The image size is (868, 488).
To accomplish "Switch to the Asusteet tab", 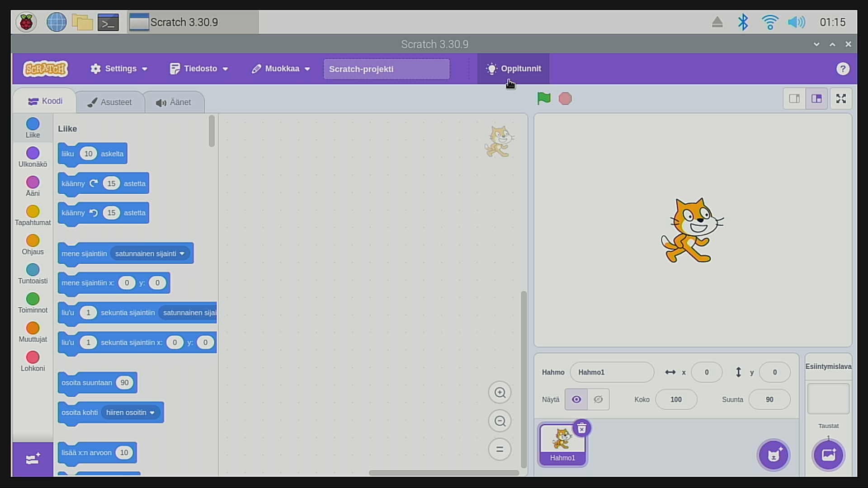I will pyautogui.click(x=110, y=102).
